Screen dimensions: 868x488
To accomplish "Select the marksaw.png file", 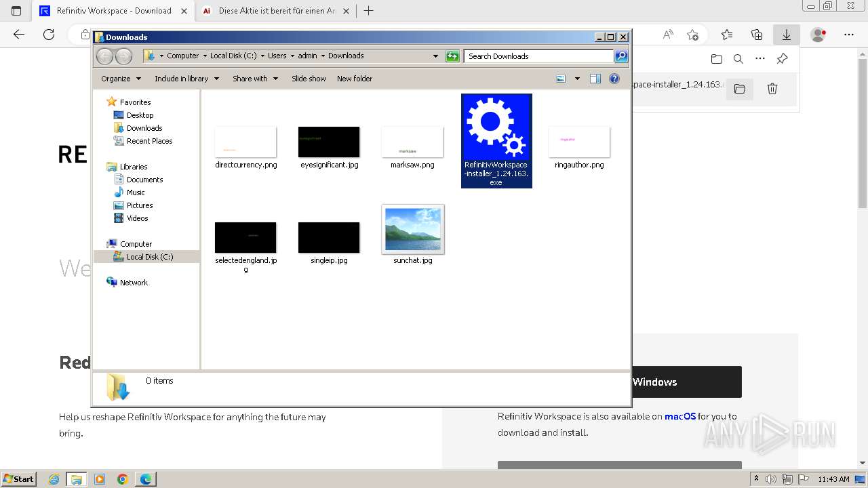I will 412,147.
